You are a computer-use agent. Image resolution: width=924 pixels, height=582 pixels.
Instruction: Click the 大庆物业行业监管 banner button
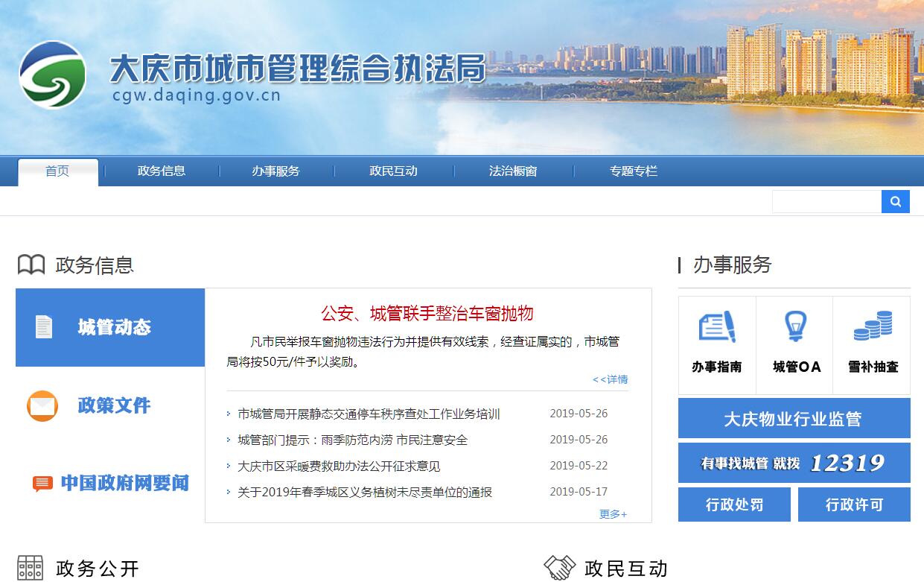(x=794, y=419)
